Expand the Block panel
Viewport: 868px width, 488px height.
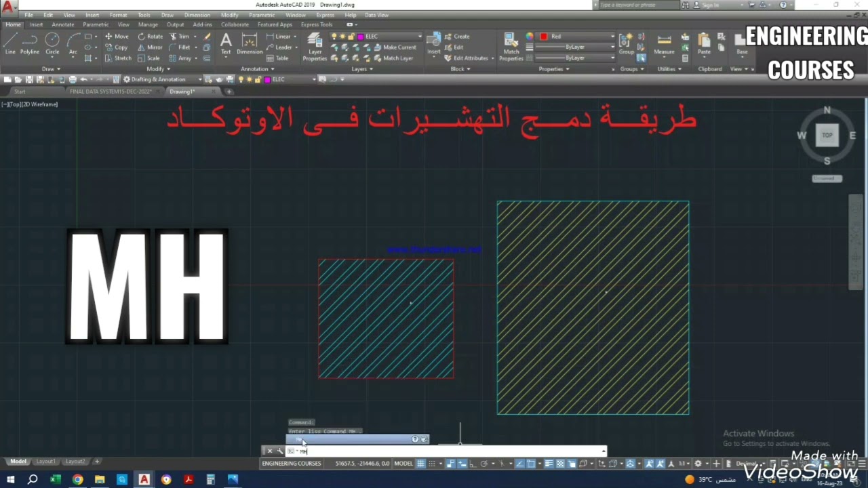460,69
